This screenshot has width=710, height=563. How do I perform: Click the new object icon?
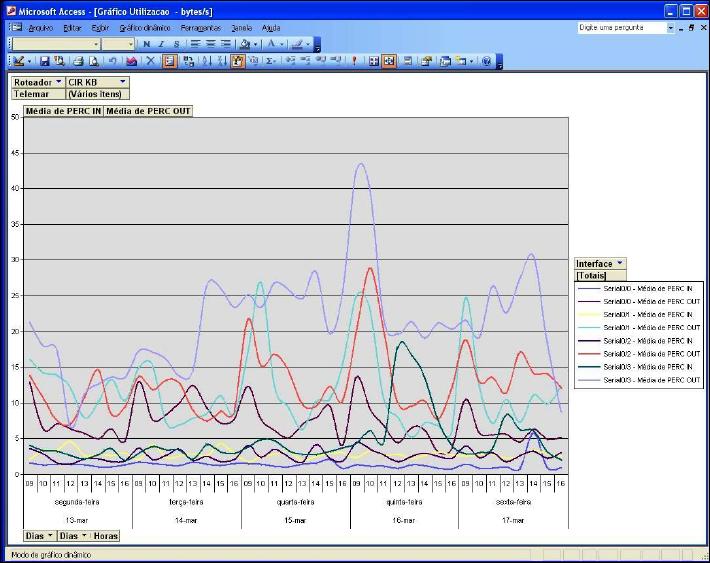pos(461,61)
